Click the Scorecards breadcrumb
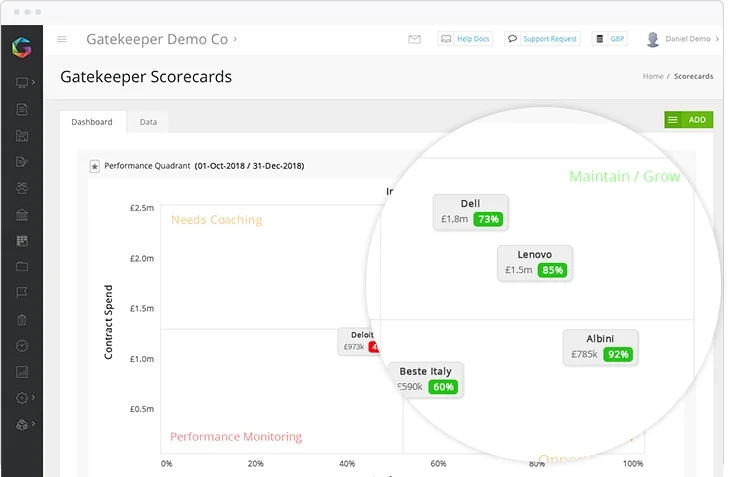This screenshot has width=729, height=477. [693, 76]
